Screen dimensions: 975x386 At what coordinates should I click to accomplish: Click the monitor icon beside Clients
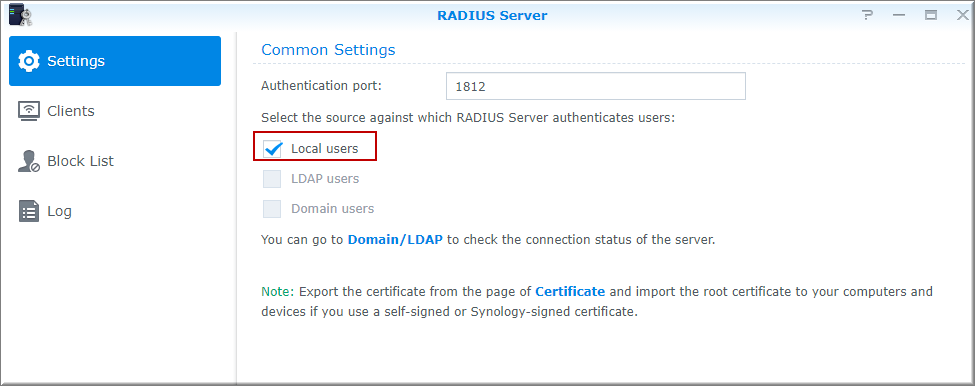tap(29, 111)
